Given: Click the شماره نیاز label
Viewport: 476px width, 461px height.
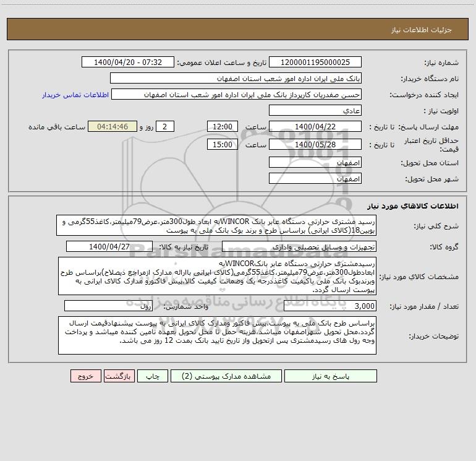Looking at the screenshot, I should click(x=441, y=63).
